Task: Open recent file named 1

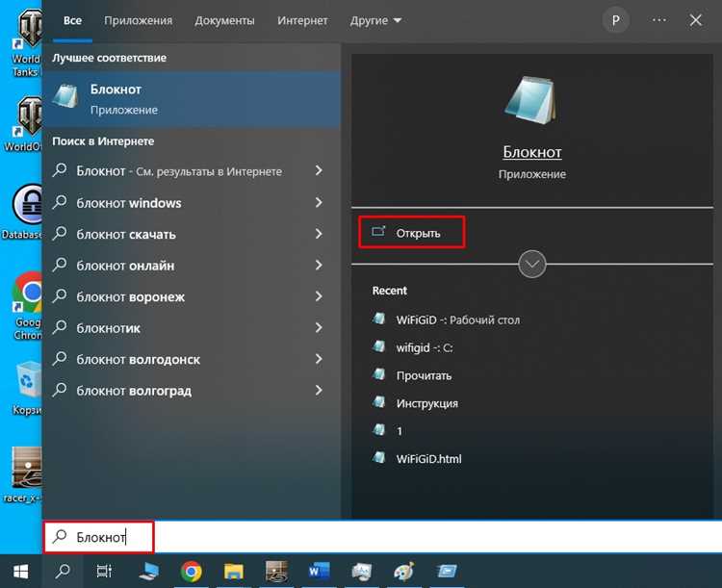Action: point(387,430)
